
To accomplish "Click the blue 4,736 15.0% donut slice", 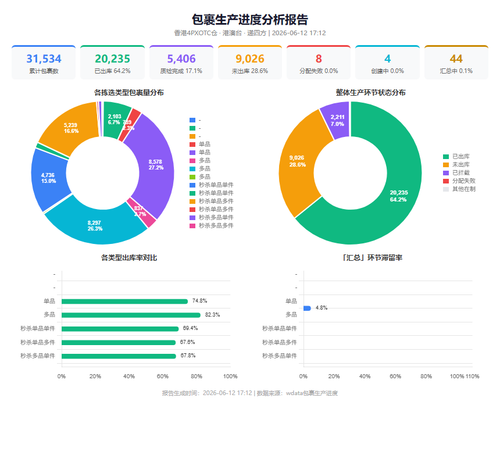I will [48, 178].
